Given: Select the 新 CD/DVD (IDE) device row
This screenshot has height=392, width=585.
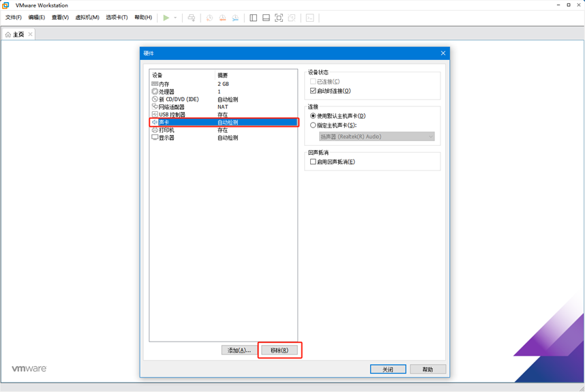Looking at the screenshot, I should click(x=224, y=100).
